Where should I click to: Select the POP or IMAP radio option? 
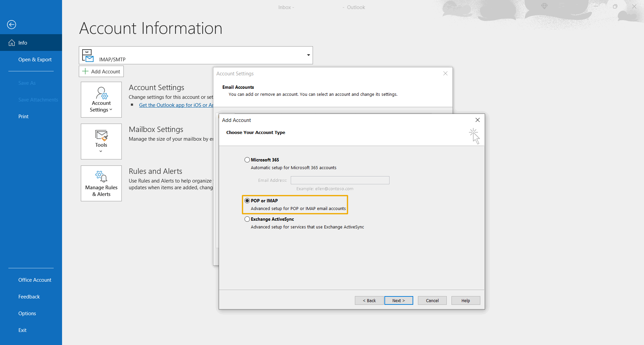coord(247,201)
